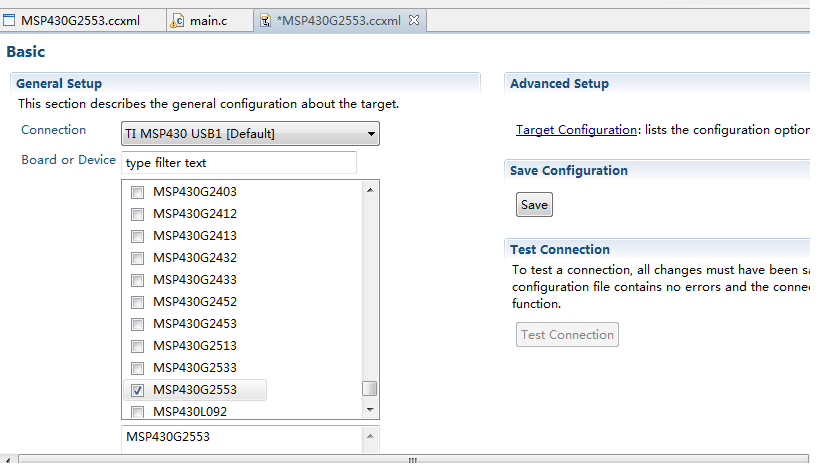836x472 pixels.
Task: Uncheck the MSP430G2553 device checkbox
Action: (138, 390)
